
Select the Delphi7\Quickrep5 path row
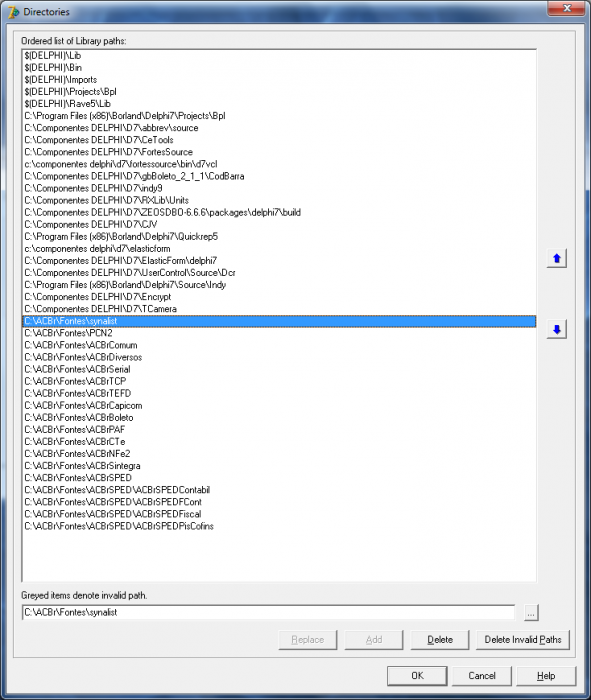pos(279,237)
